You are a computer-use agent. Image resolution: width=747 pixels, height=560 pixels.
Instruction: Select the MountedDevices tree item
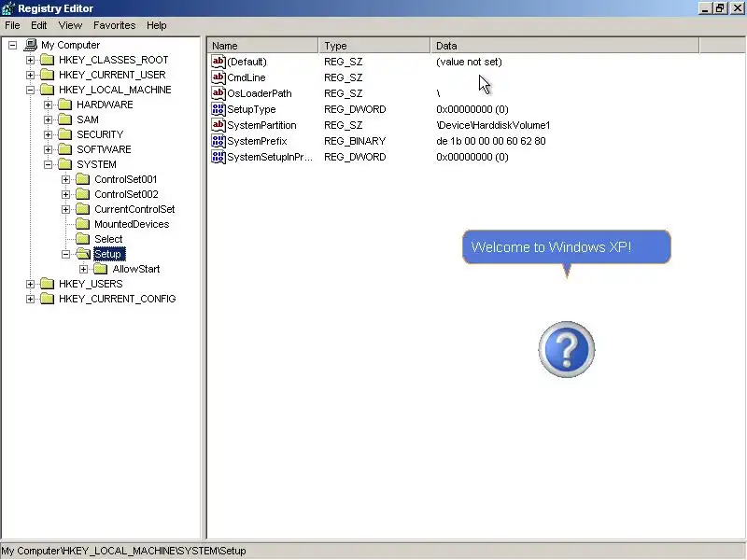coord(132,224)
